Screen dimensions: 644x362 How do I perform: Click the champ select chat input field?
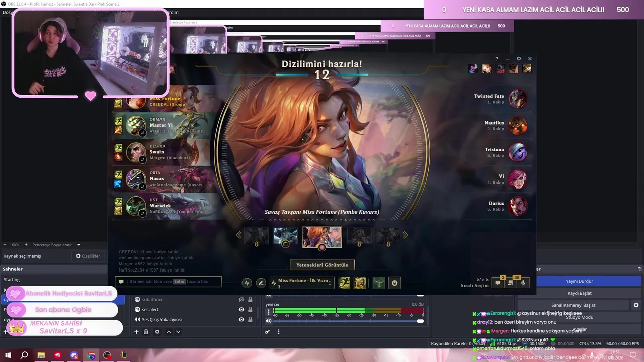(x=169, y=282)
